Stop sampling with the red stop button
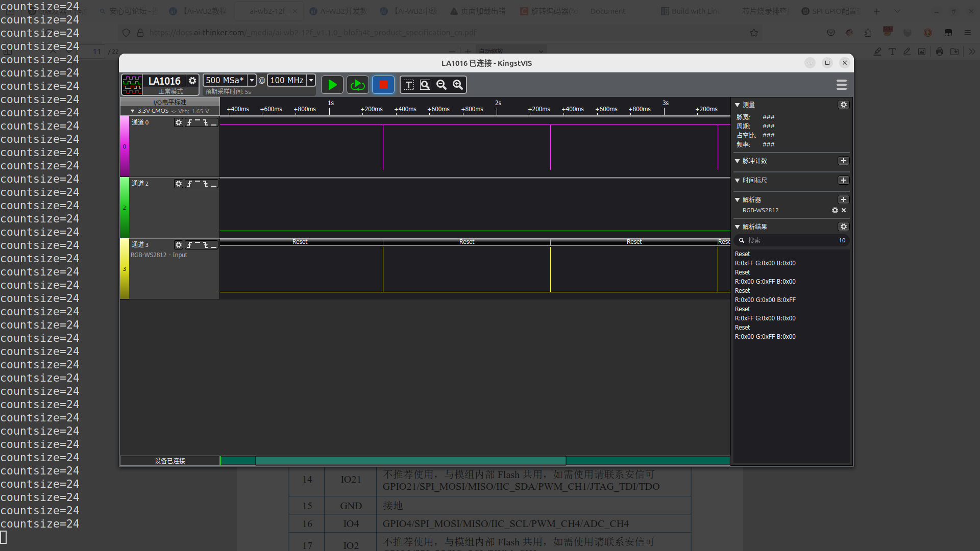 383,85
